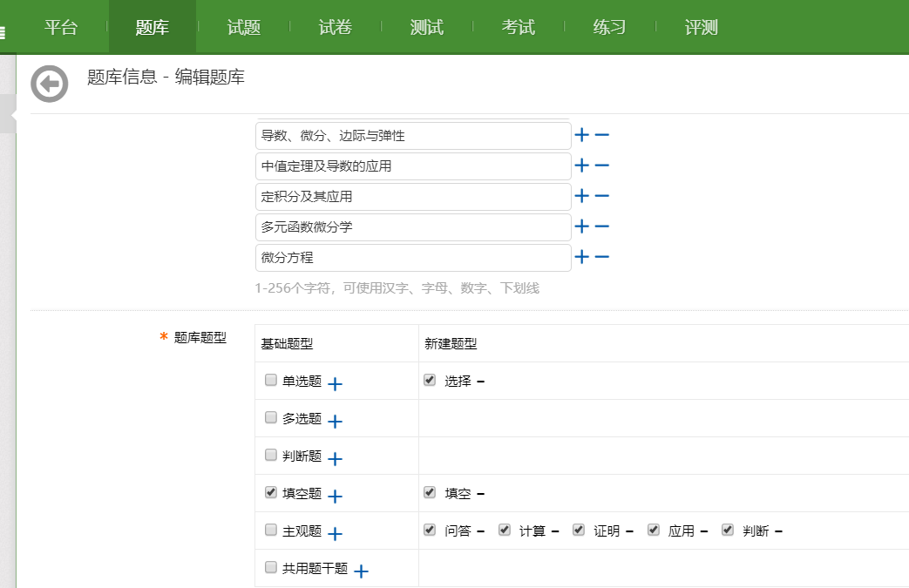Viewport: 909px width, 588px height.
Task: Toggle the 单选题 checkbox
Action: coord(271,380)
